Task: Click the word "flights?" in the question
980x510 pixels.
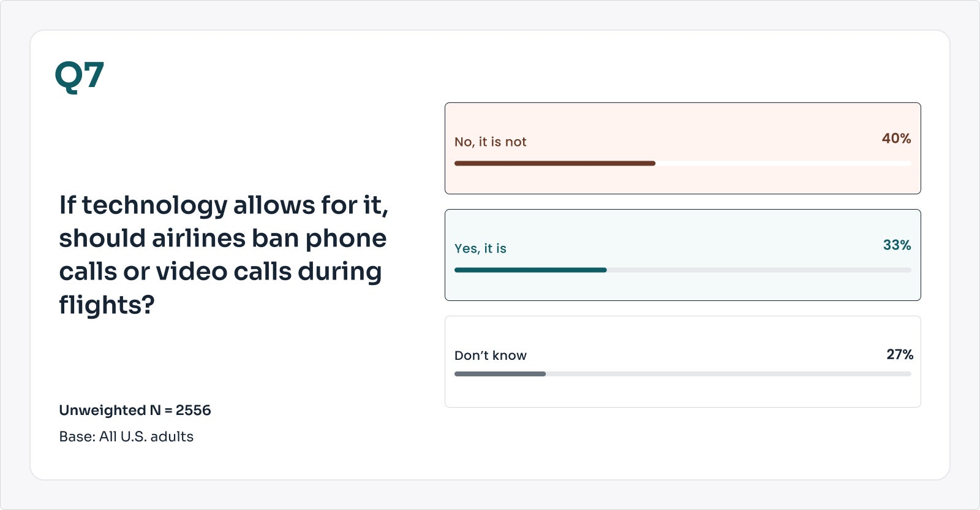Action: click(x=107, y=305)
